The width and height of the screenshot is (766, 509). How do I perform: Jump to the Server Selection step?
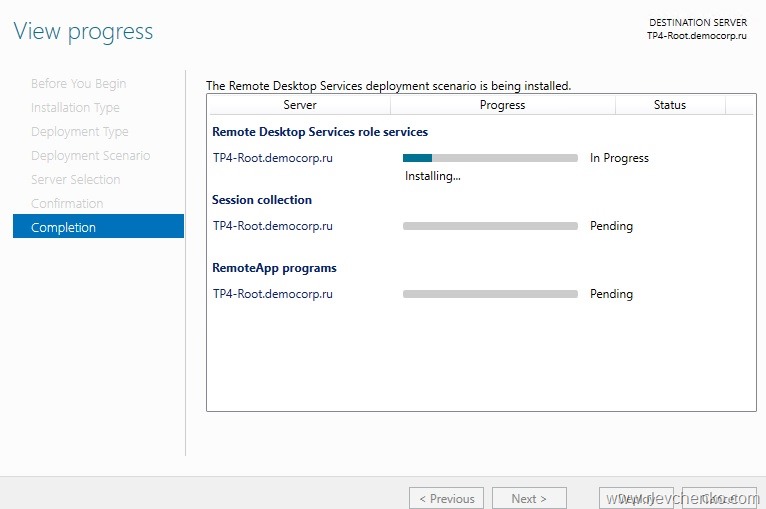click(x=75, y=180)
